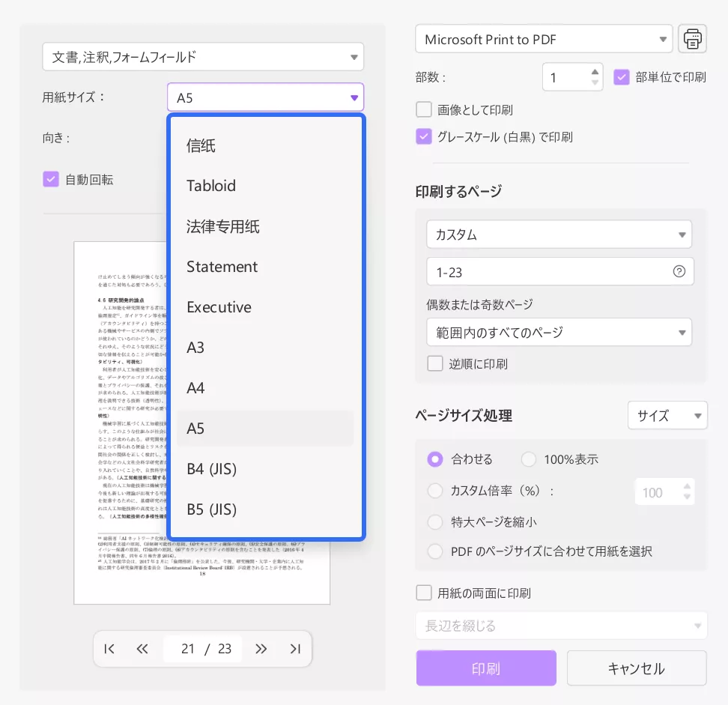Select the 合わせる radio button
The width and height of the screenshot is (728, 705).
(x=435, y=459)
